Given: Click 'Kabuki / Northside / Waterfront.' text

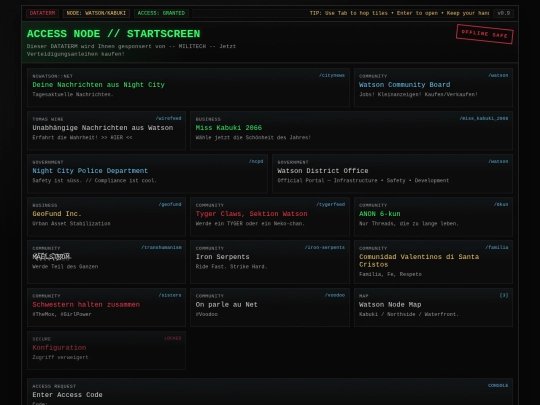Looking at the screenshot, I should coord(409,314).
